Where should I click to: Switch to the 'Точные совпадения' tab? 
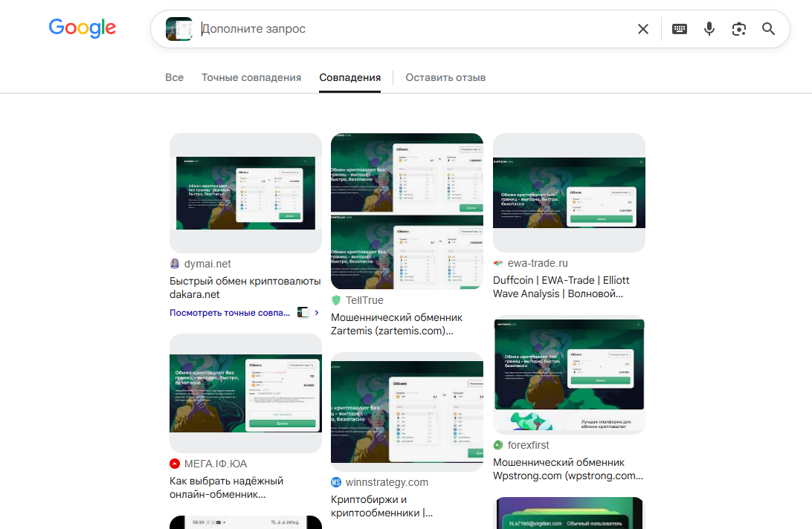click(x=251, y=78)
